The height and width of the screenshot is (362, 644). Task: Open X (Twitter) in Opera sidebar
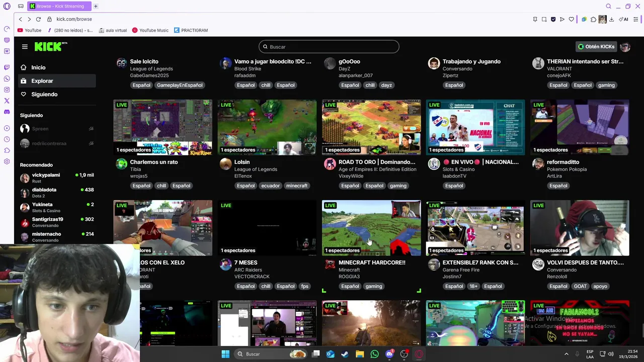[7, 101]
